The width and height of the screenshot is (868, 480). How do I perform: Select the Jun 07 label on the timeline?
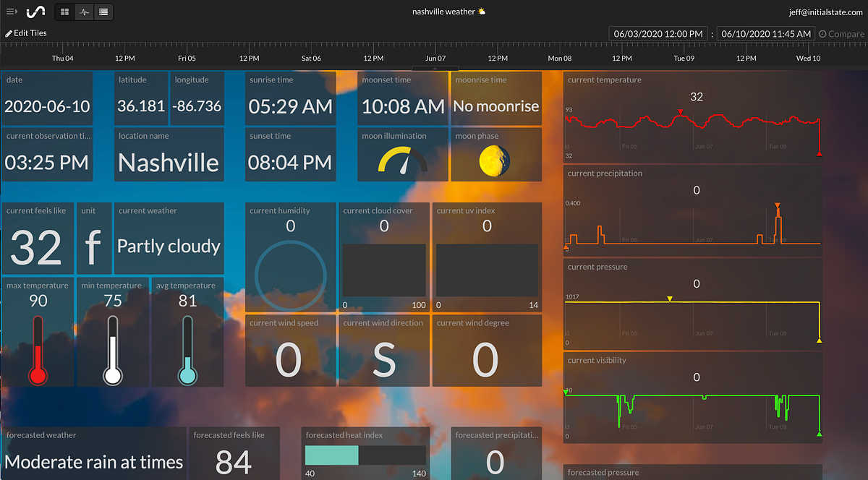[435, 58]
